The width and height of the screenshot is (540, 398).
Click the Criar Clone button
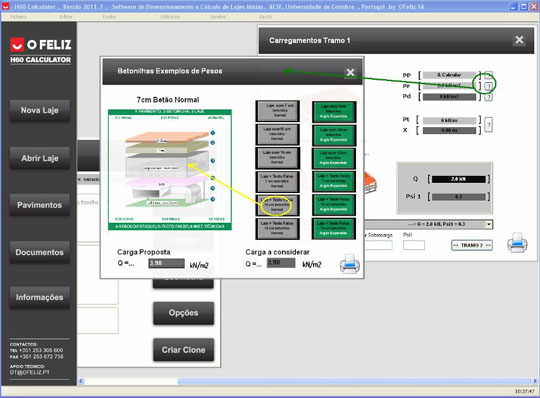(x=184, y=350)
